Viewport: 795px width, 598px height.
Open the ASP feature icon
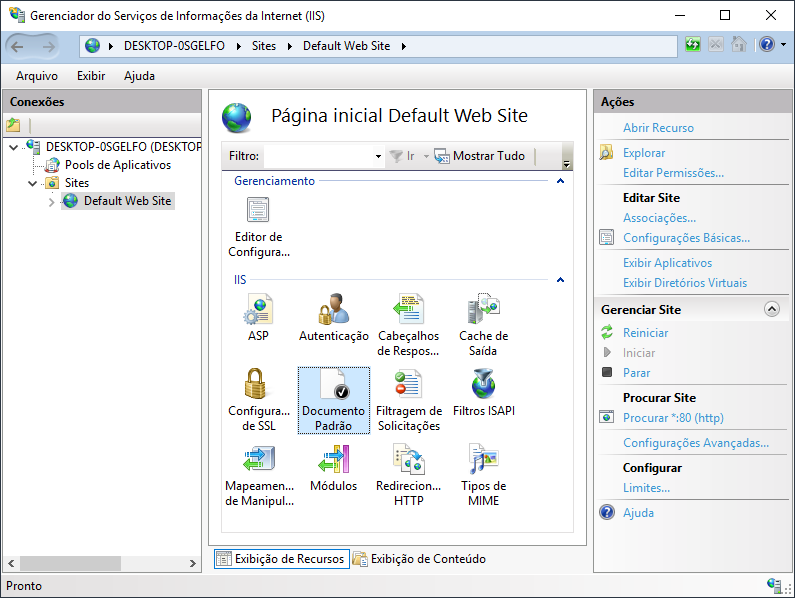258,312
